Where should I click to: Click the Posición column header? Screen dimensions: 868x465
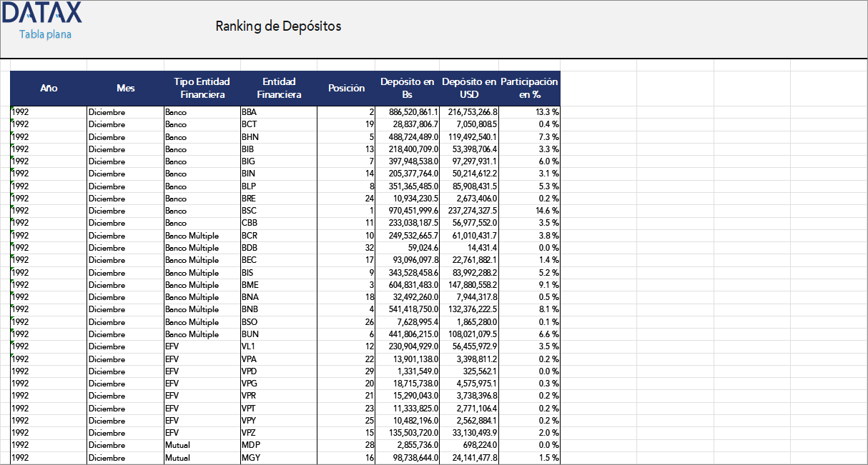click(x=346, y=88)
